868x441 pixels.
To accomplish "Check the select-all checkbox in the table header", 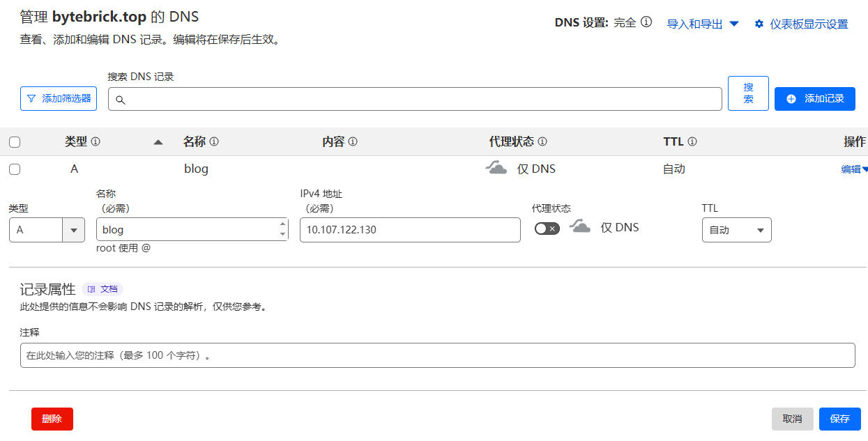I will tap(15, 141).
